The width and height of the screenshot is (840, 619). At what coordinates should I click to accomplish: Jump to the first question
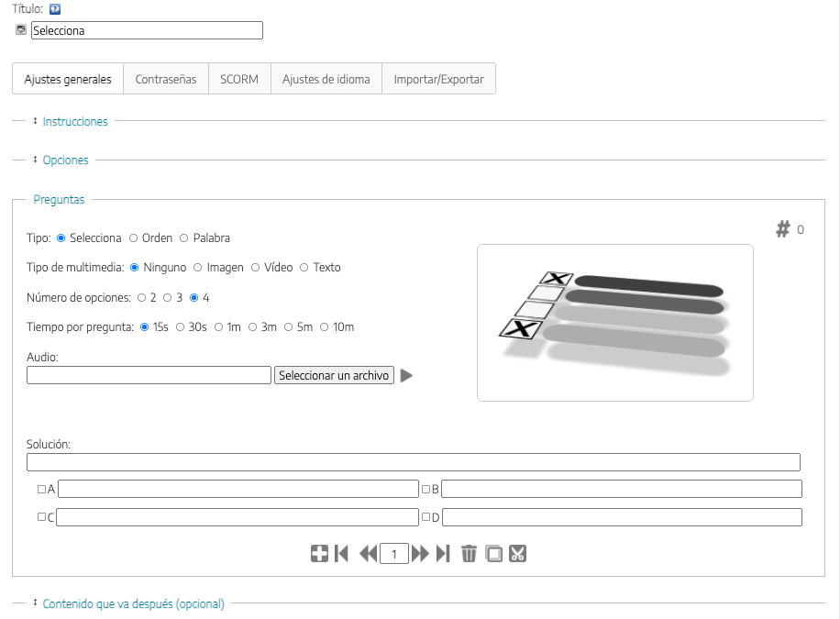pos(342,554)
